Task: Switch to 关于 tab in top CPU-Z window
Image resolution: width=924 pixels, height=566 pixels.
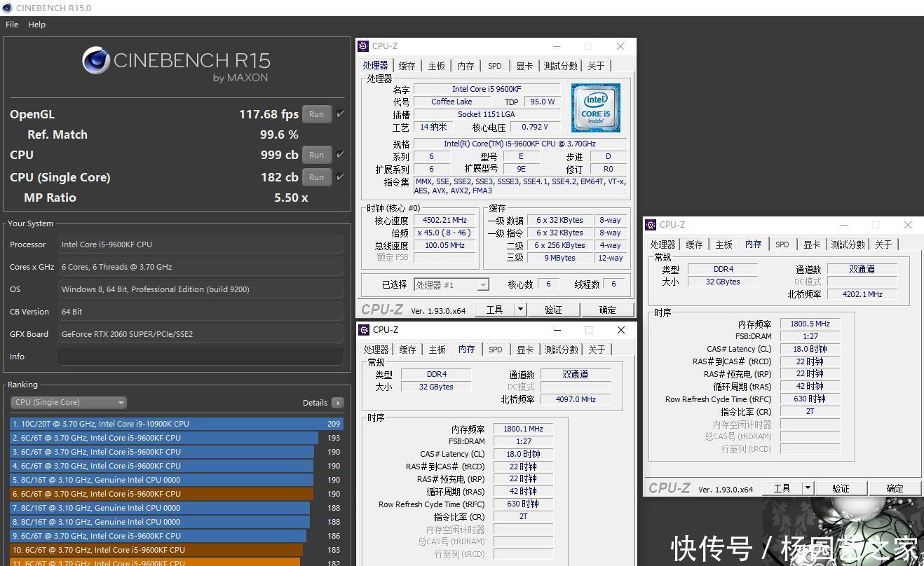Action: pyautogui.click(x=596, y=66)
